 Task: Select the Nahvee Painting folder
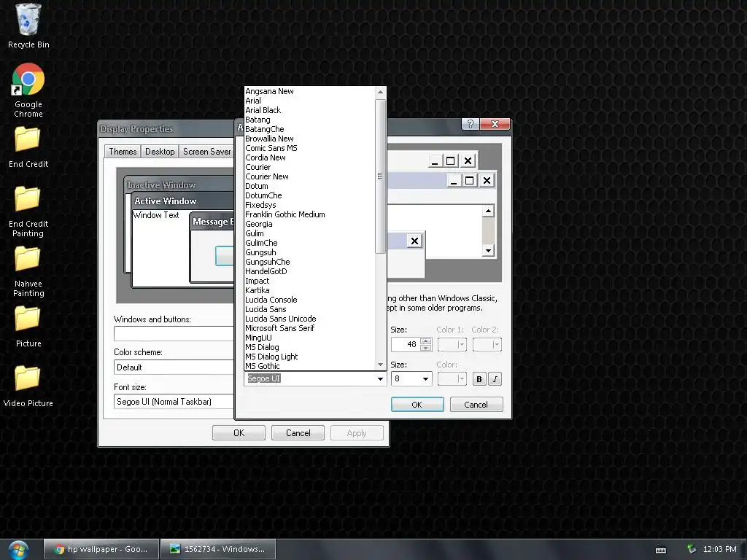(x=28, y=271)
